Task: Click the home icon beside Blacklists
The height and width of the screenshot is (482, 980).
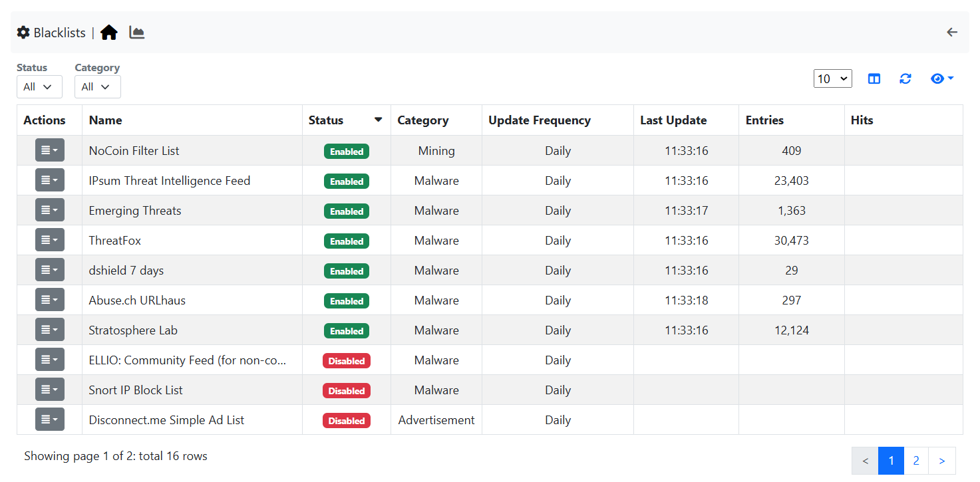Action: [x=109, y=33]
